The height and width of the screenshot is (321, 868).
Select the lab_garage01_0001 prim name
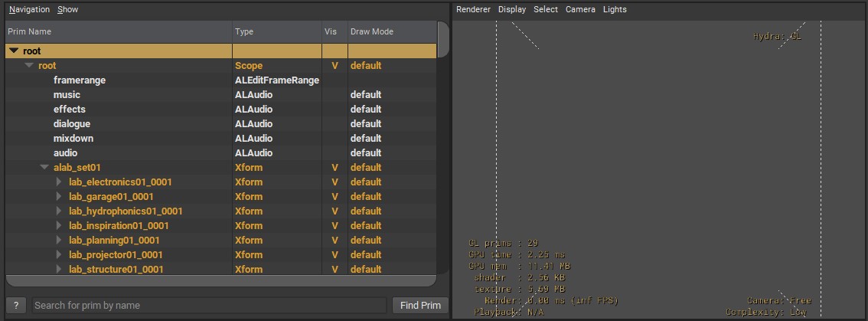(111, 196)
